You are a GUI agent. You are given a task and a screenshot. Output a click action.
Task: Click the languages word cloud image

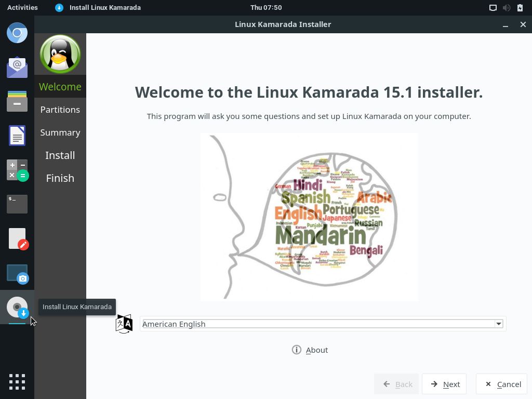click(309, 217)
